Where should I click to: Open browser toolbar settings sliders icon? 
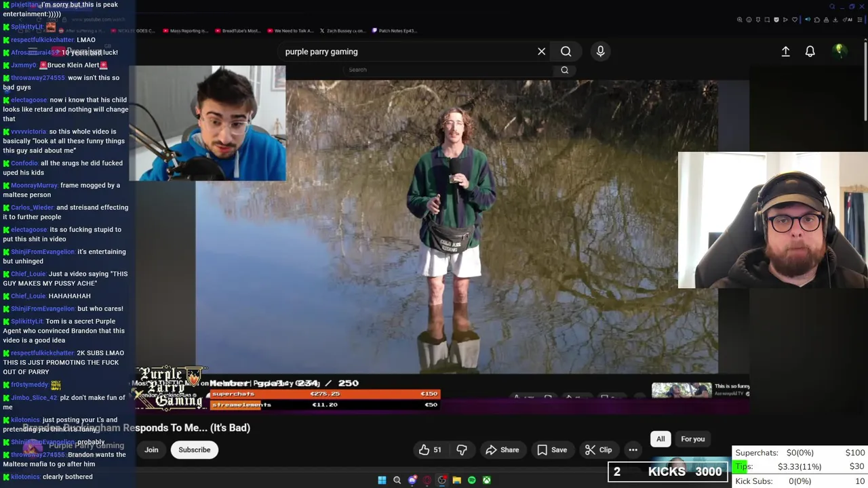click(860, 20)
